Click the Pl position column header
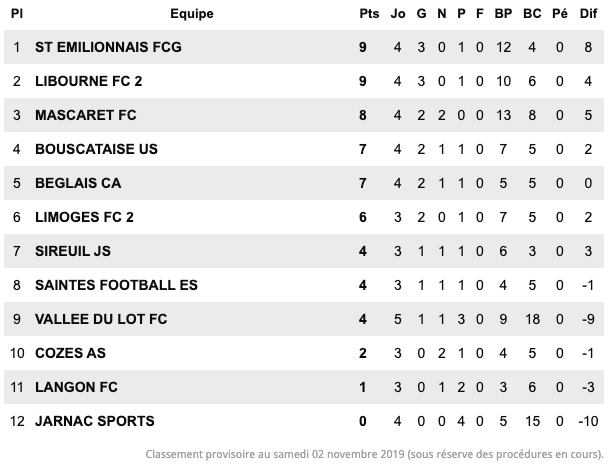The image size is (610, 475). click(17, 14)
